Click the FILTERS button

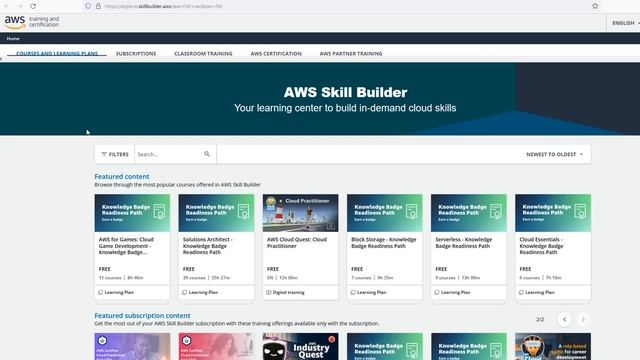pyautogui.click(x=115, y=154)
